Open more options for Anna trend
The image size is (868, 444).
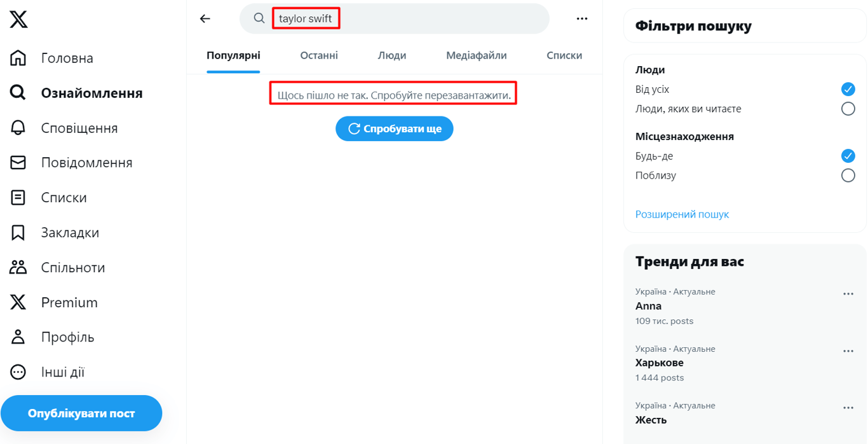848,294
